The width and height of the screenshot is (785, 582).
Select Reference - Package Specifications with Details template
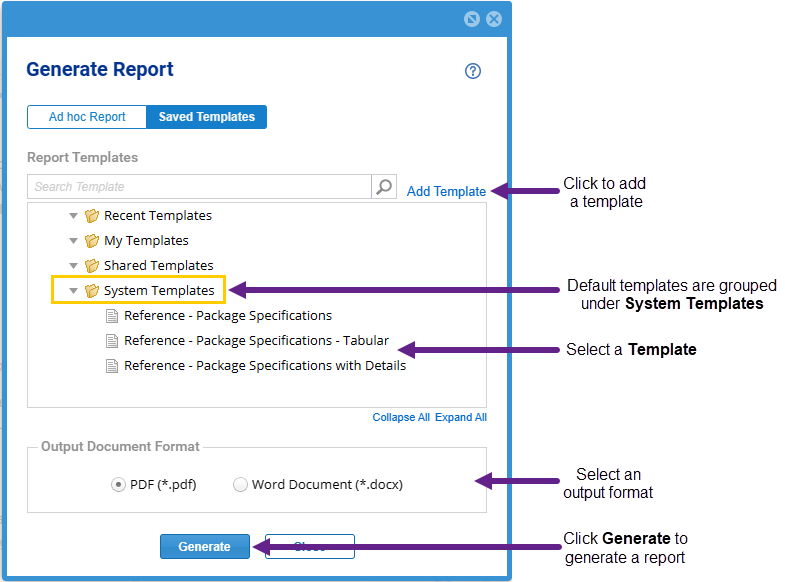(265, 366)
